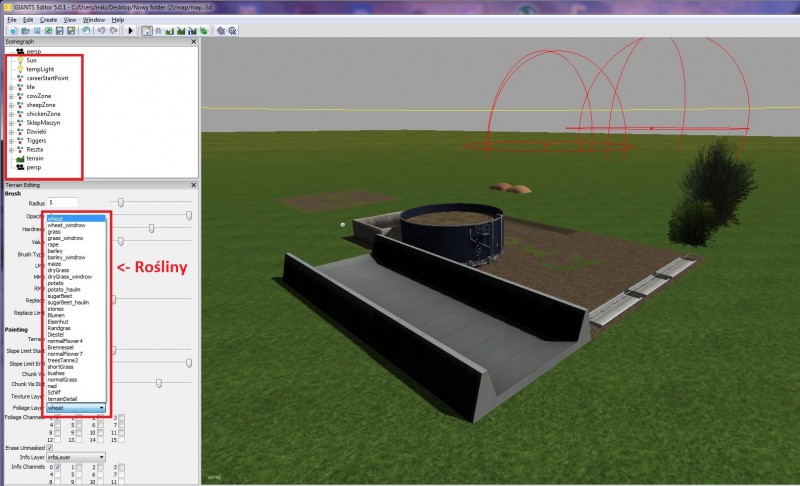Viewport: 800px width, 486px height.
Task: Click the Save As toolbar icon
Action: [71, 31]
